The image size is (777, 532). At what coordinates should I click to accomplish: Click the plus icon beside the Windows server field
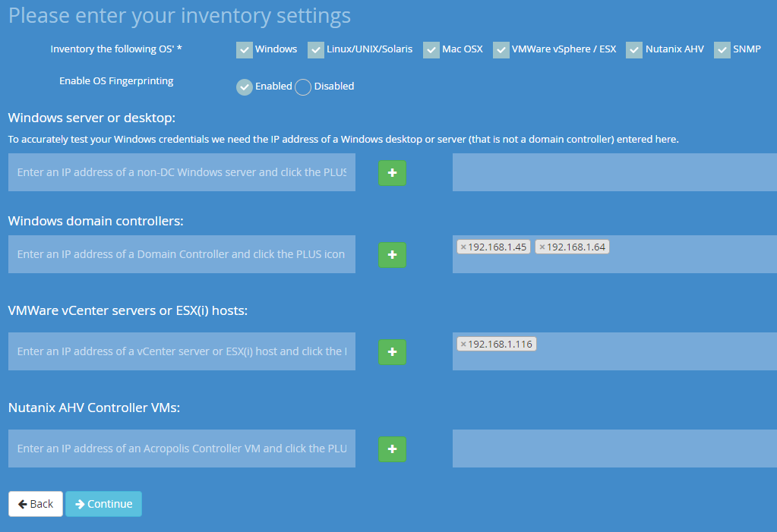pos(391,172)
